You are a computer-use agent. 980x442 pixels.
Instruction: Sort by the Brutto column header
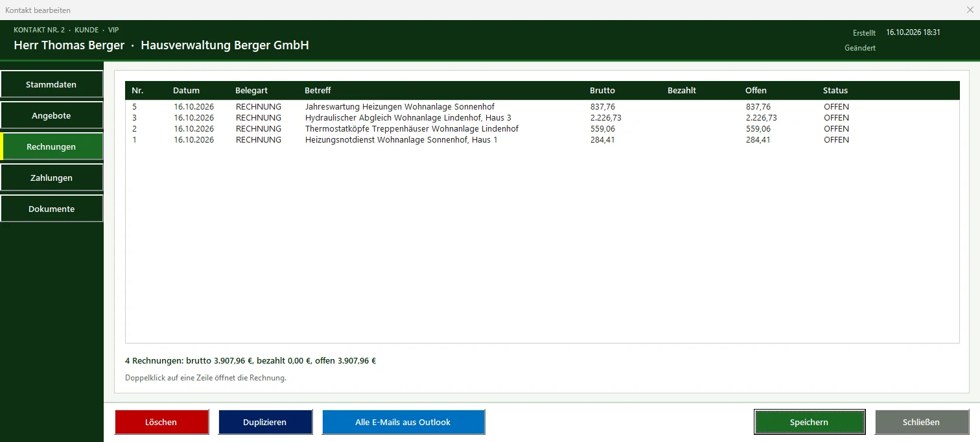point(602,91)
